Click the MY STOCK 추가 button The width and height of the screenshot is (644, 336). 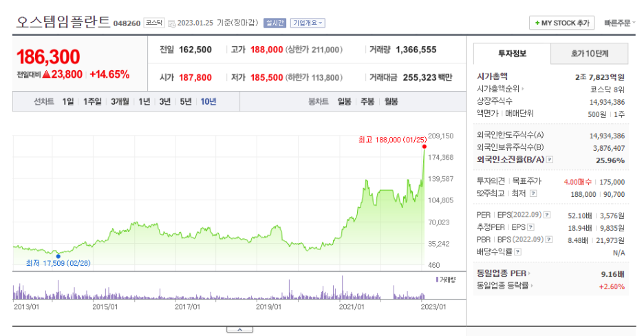tap(562, 23)
